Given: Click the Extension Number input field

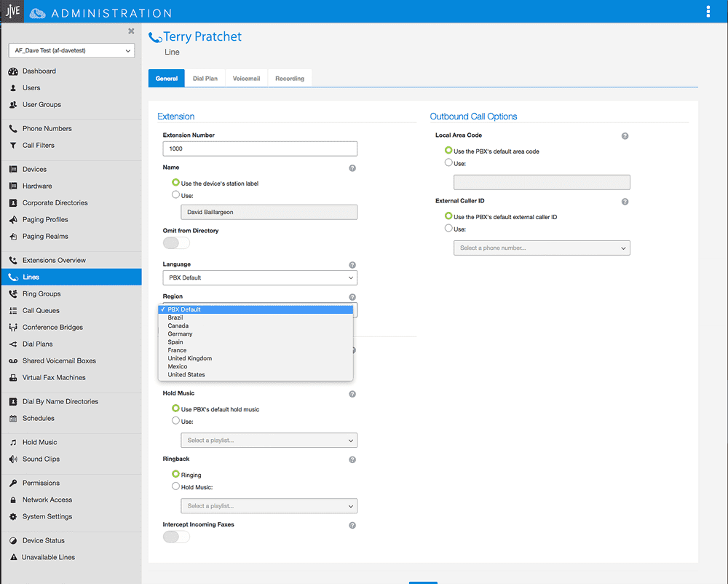Looking at the screenshot, I should 260,149.
